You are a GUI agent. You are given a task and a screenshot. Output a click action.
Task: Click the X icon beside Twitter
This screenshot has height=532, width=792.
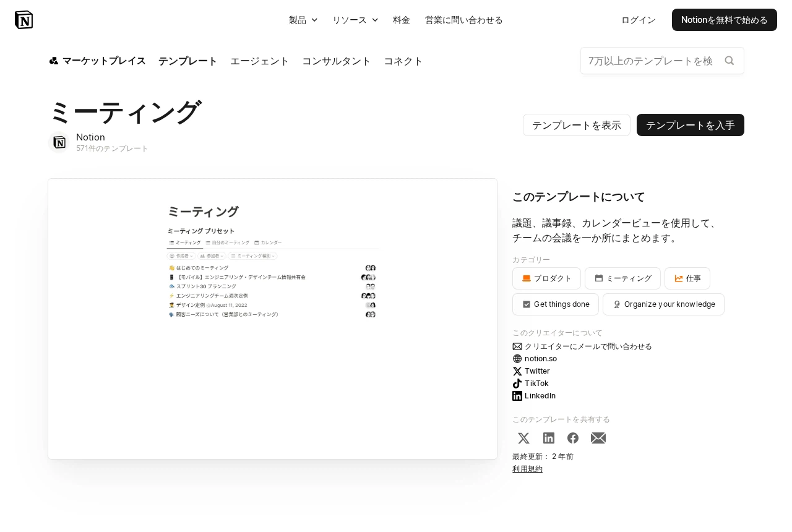(x=517, y=371)
